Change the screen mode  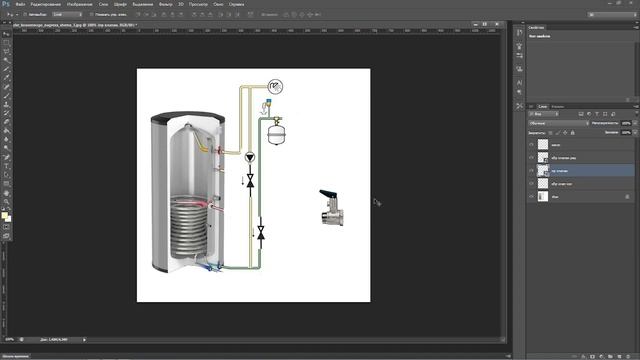click(6, 236)
